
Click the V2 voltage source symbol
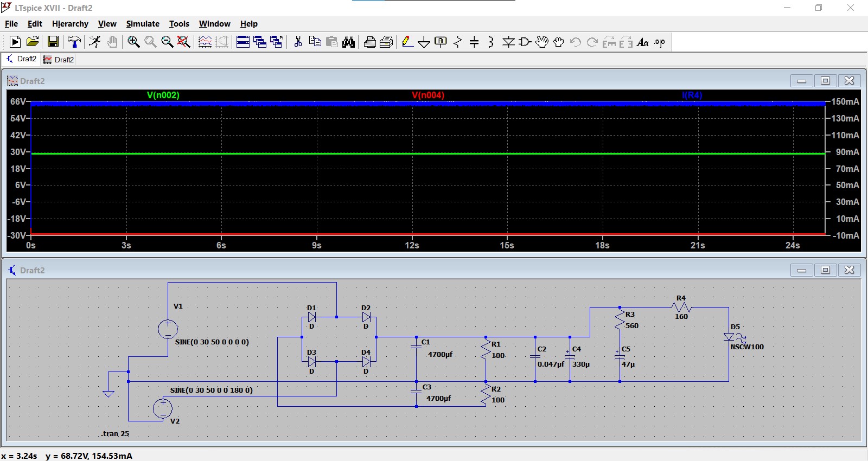click(x=163, y=408)
